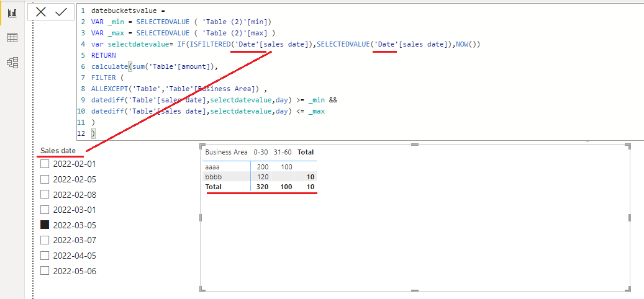Select the aaaa row label
Image resolution: width=644 pixels, height=299 pixels.
click(x=212, y=167)
